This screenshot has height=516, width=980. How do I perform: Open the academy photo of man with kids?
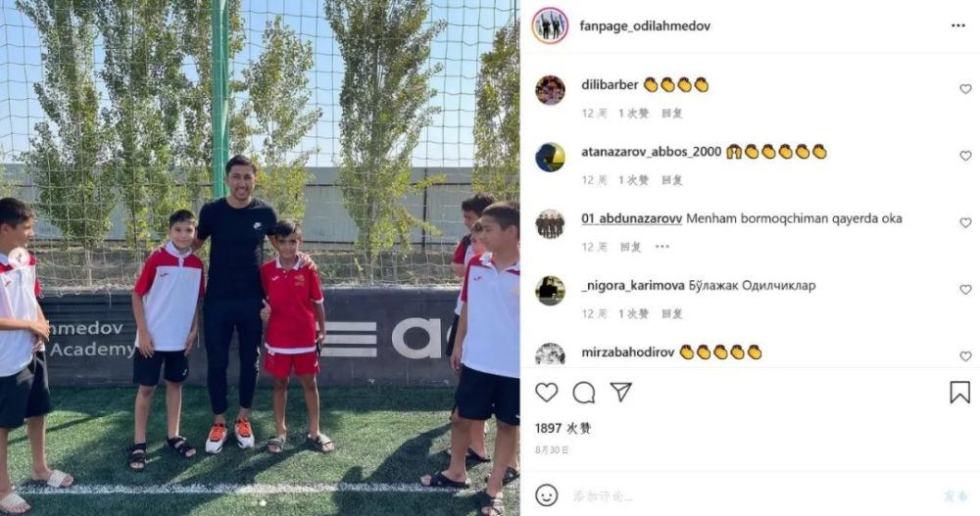(x=260, y=258)
